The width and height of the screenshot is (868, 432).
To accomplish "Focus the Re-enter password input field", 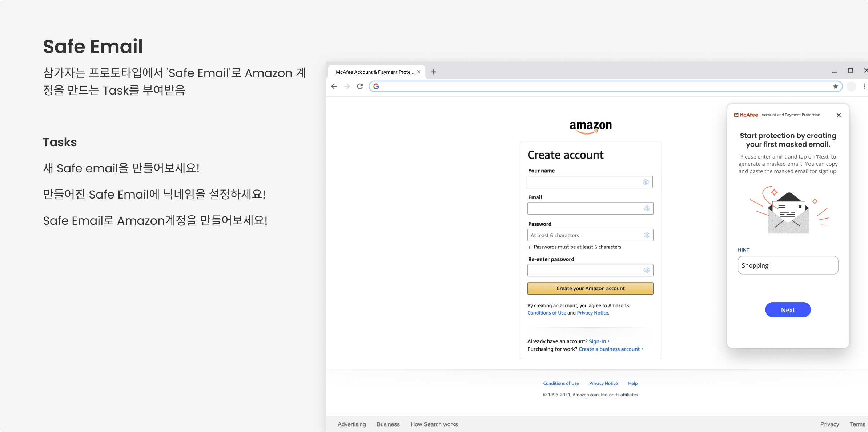I will [590, 270].
